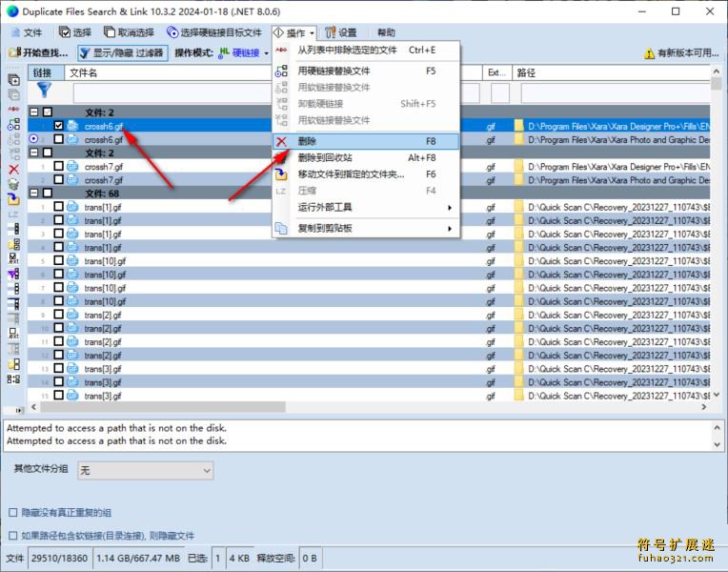Viewport: 728px width, 572px height.
Task: Choose 用硬链接替换文件 from the menu
Action: 366,71
